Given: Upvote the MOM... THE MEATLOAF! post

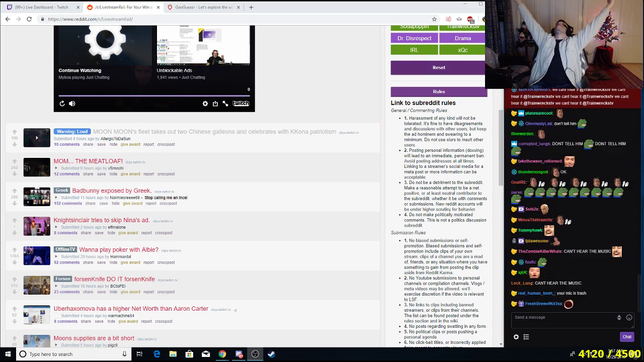Looking at the screenshot, I should 15,161.
